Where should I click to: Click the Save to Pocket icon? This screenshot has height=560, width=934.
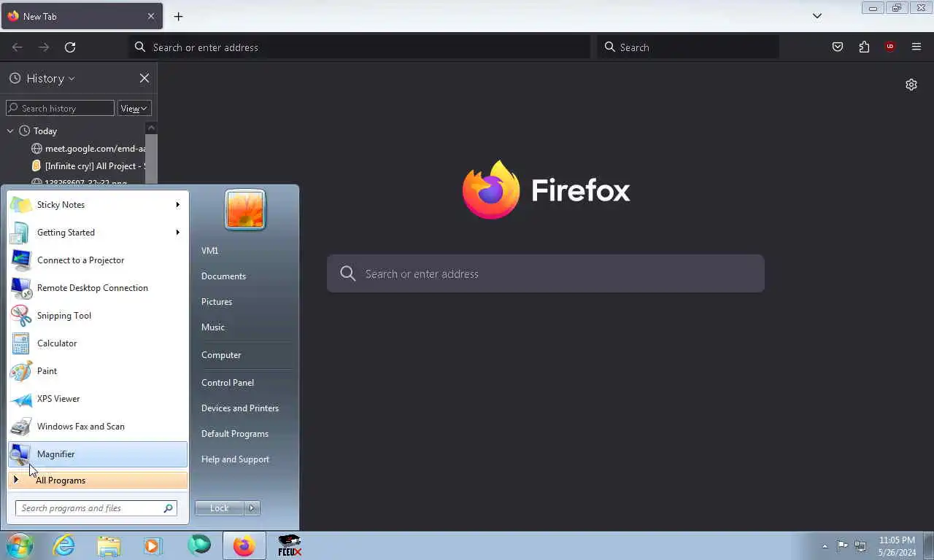838,47
